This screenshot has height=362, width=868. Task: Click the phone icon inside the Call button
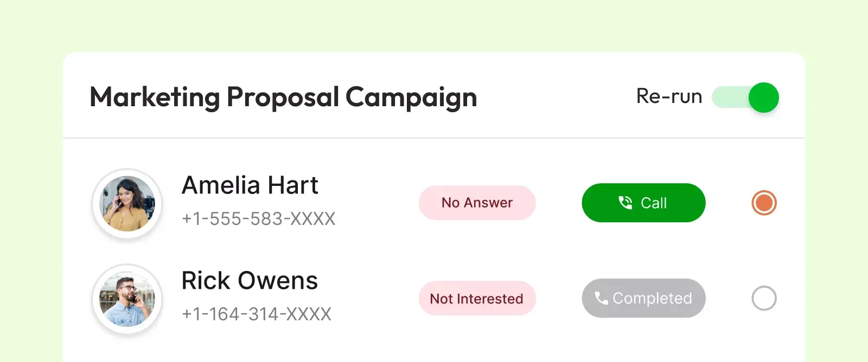[625, 203]
